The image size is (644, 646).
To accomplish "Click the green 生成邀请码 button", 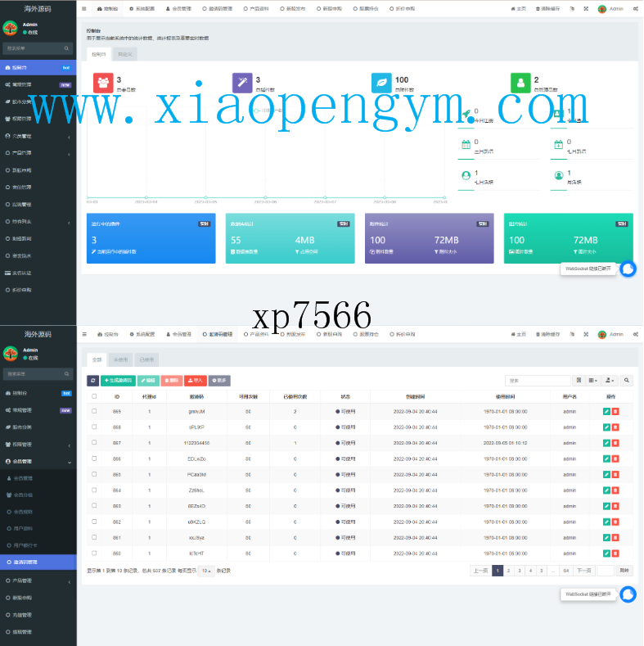I will point(118,381).
